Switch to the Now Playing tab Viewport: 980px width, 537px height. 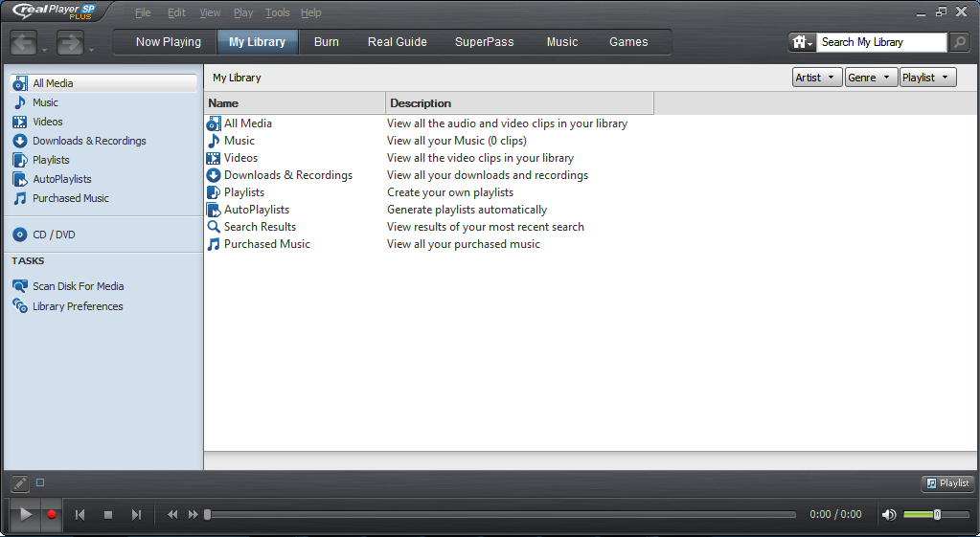[169, 42]
